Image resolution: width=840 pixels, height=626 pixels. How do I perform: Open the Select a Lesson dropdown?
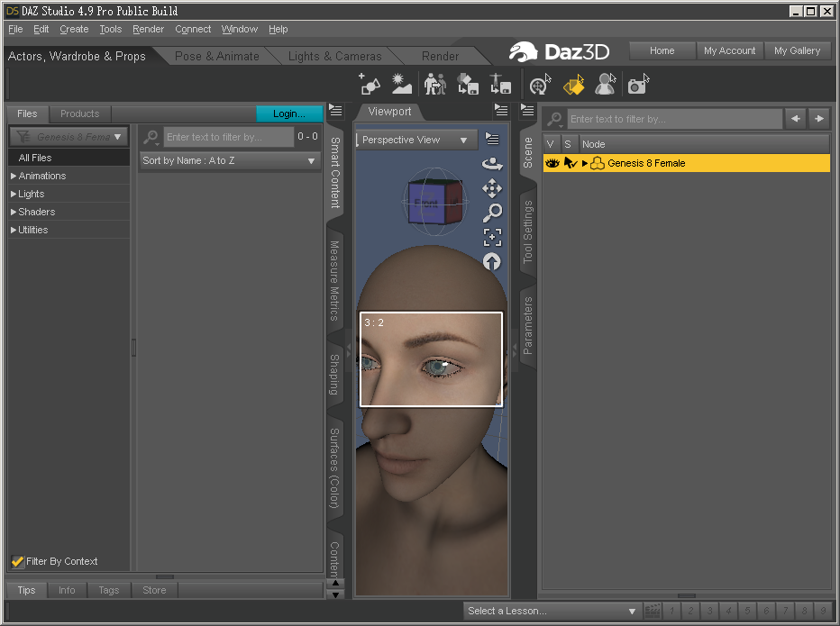552,611
